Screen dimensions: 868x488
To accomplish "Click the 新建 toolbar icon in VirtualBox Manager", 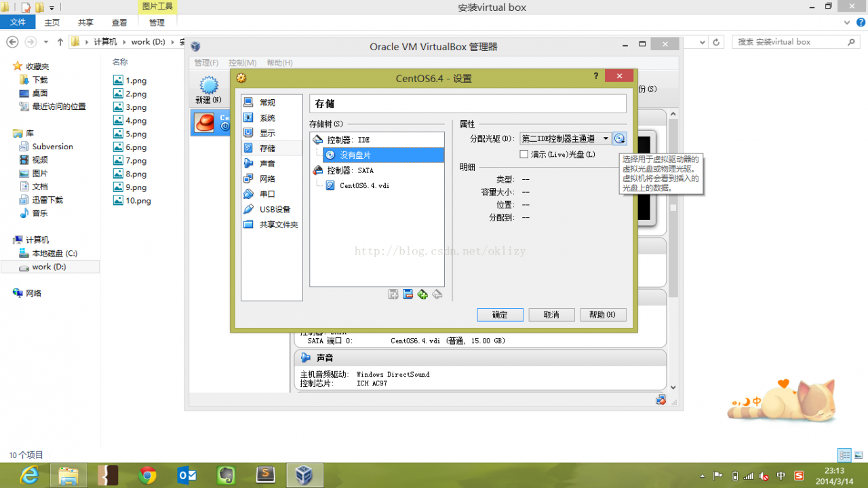I will coord(208,90).
